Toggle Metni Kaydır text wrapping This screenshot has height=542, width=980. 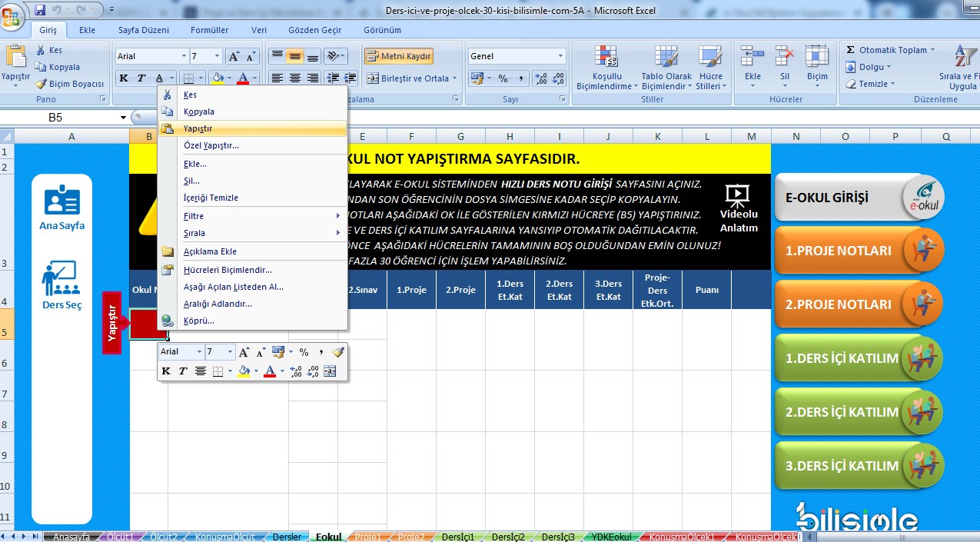click(x=398, y=56)
